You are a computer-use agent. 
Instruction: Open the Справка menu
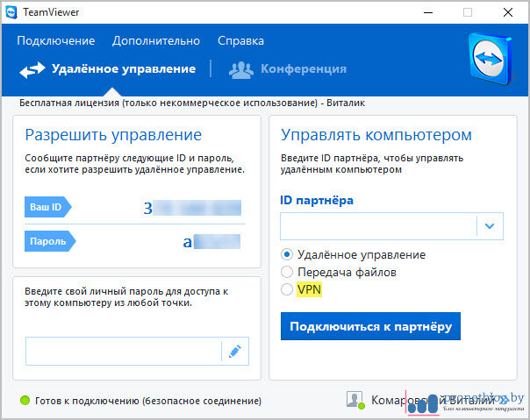(240, 40)
